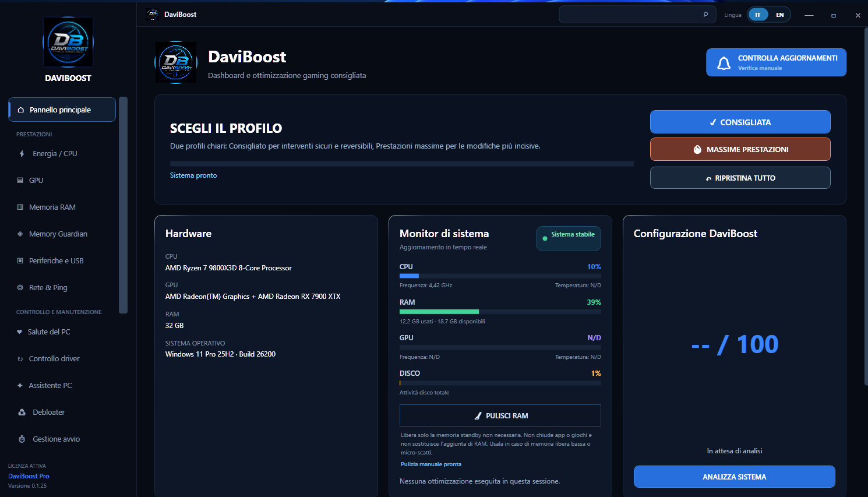Click the bell icon on update button
This screenshot has width=868, height=497.
click(x=724, y=63)
